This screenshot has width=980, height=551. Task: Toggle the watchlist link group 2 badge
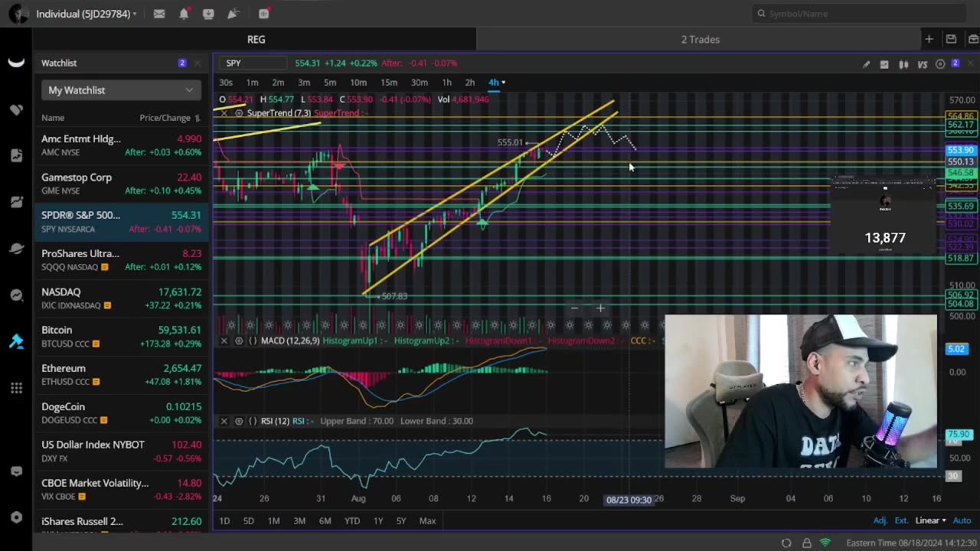[182, 63]
